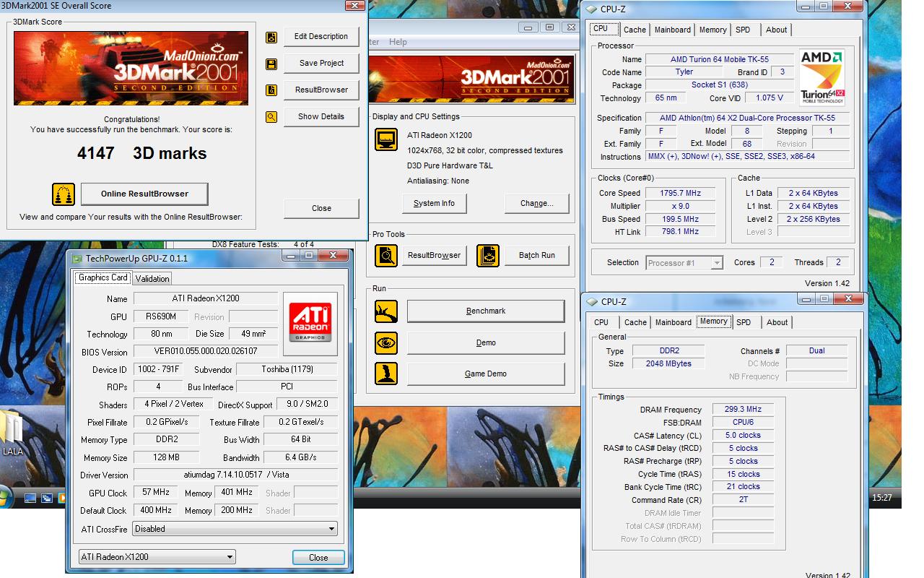The image size is (924, 578).
Task: Click the Batch Run button
Action: click(x=536, y=256)
